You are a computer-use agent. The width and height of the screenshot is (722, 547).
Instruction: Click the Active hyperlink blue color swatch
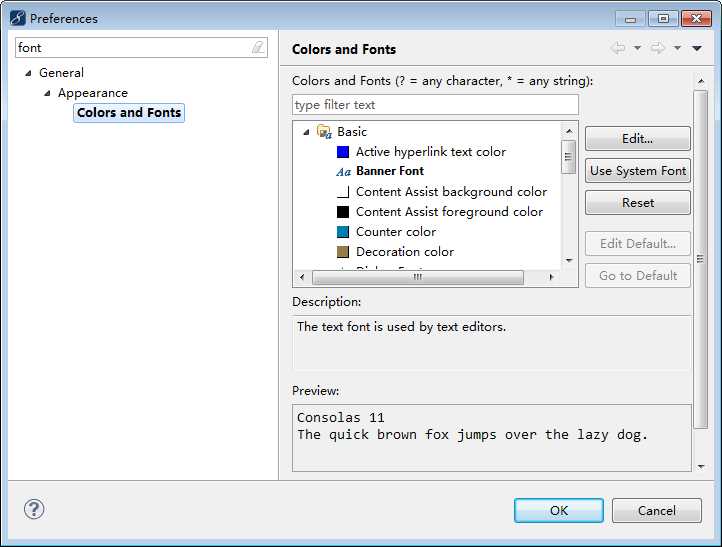[343, 152]
